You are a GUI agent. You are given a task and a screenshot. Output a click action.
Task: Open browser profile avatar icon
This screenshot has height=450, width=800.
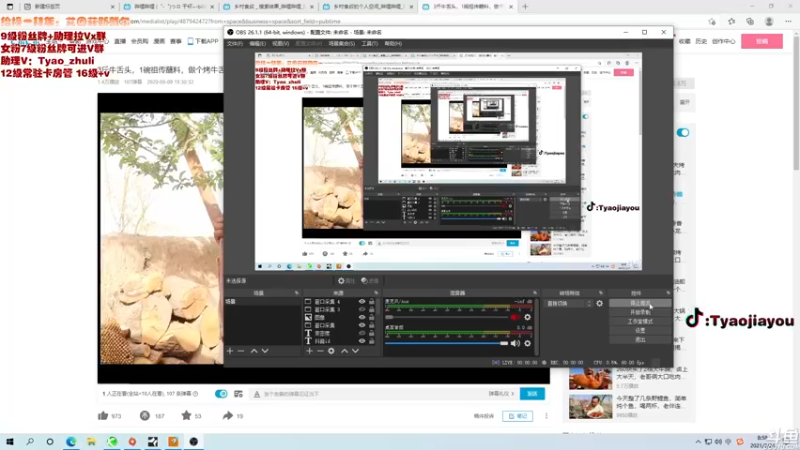pos(769,21)
